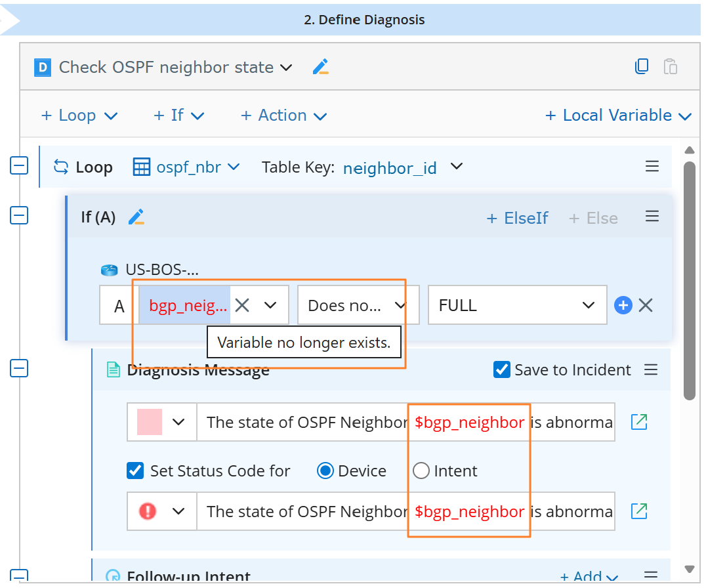Image resolution: width=706 pixels, height=588 pixels.
Task: Click the blue D diagnosis icon
Action: tap(43, 68)
